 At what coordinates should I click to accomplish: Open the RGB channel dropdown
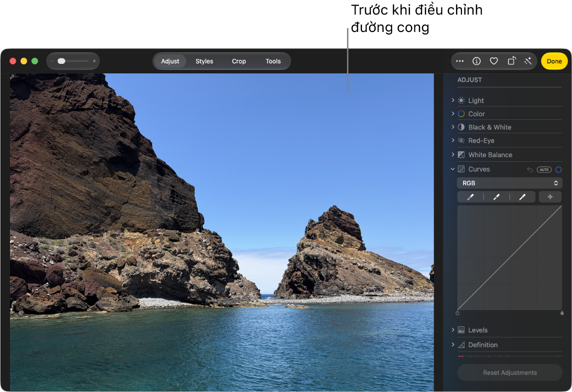pos(509,183)
